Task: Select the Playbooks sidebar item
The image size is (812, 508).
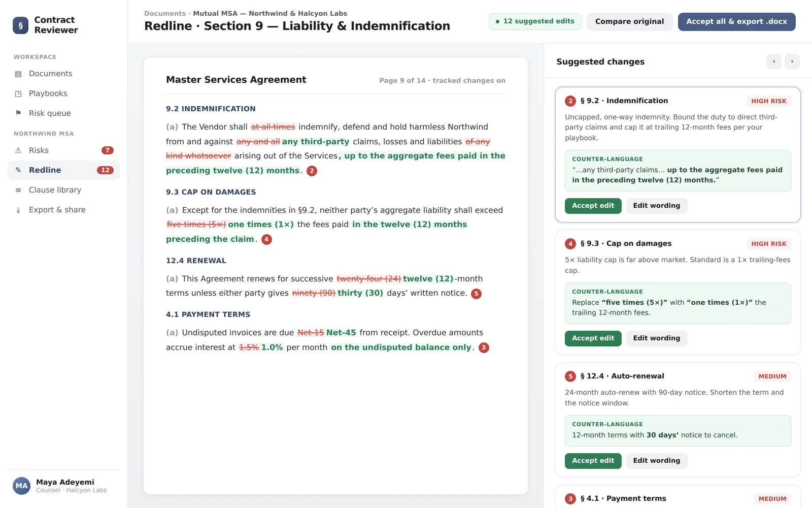Action: [x=63, y=93]
